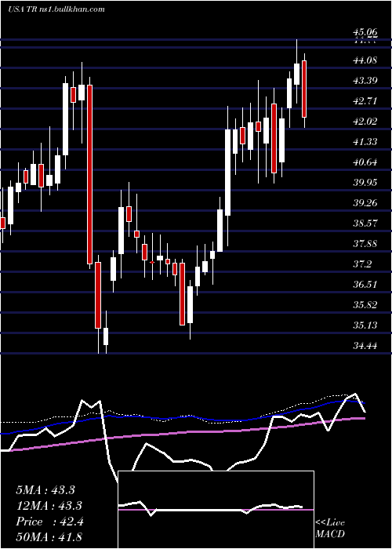Viewport: 392px width, 549px height.
Task: Click the 35.82 price axis label
Action: [x=365, y=304]
